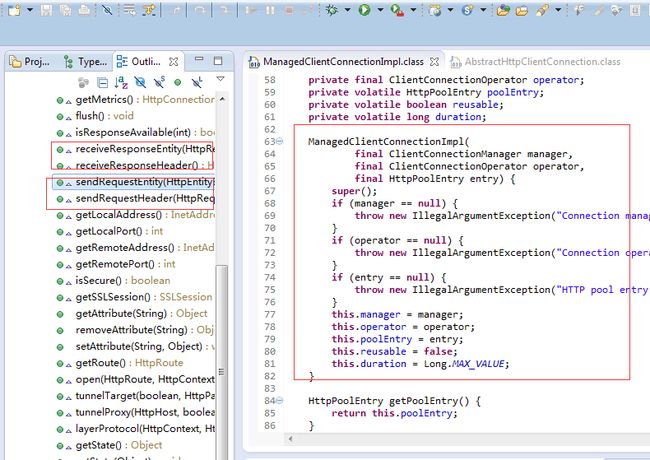The height and width of the screenshot is (460, 650).
Task: Select sendRequestHeader method in Outline
Action: click(x=136, y=199)
